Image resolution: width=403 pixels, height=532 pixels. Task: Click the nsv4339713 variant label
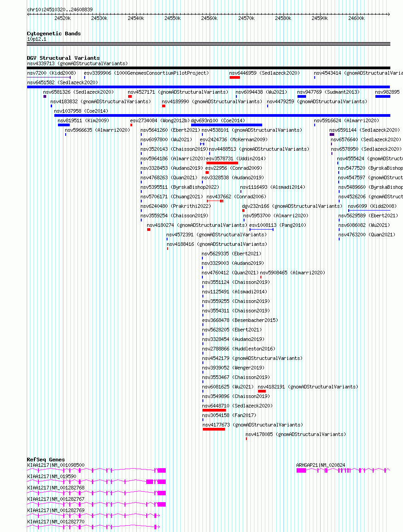point(77,63)
